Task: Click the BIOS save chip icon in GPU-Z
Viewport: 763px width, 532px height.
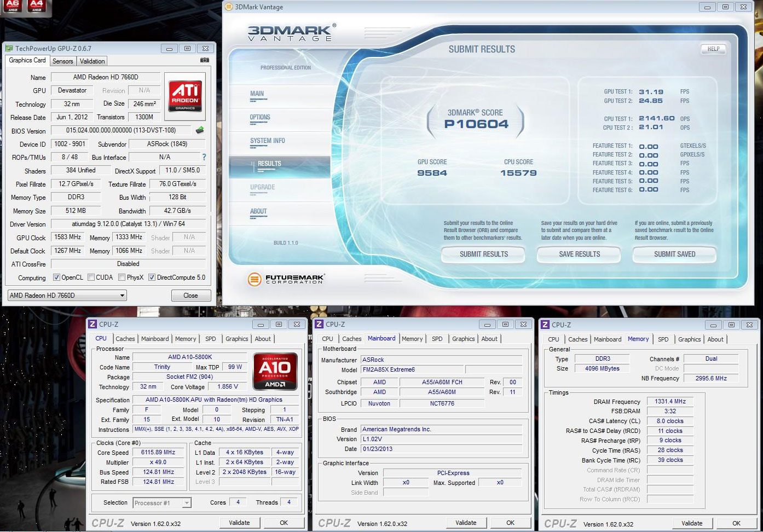Action: tap(200, 130)
